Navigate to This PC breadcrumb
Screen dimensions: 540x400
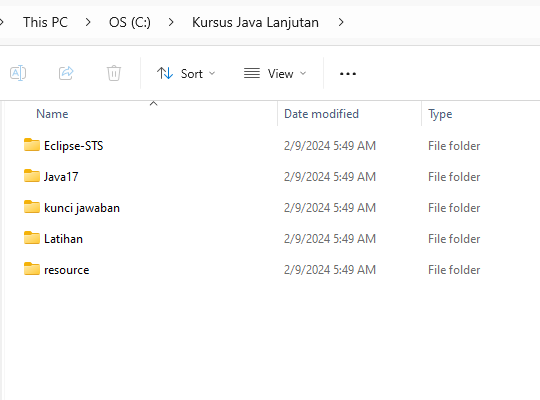click(x=45, y=22)
